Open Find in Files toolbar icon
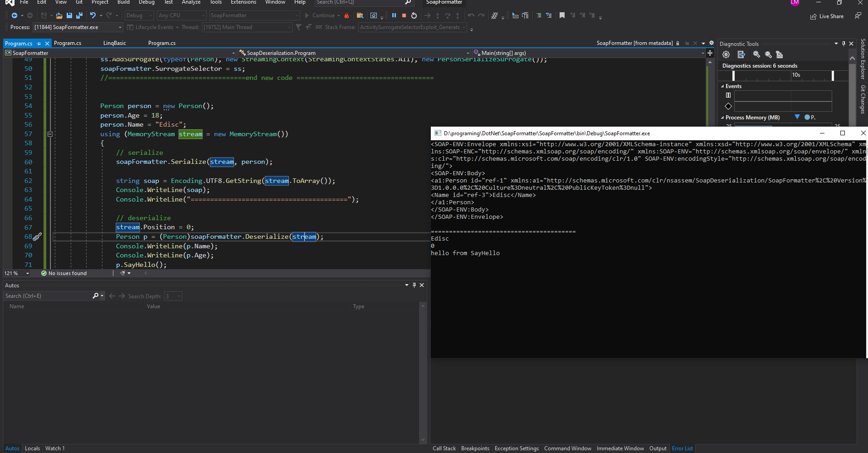The height and width of the screenshot is (453, 868). point(360,15)
